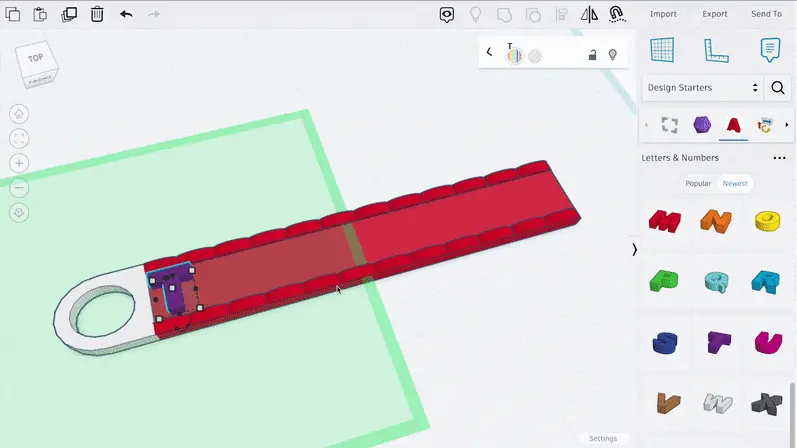Fit all in view
The width and height of the screenshot is (797, 448).
pyautogui.click(x=19, y=138)
